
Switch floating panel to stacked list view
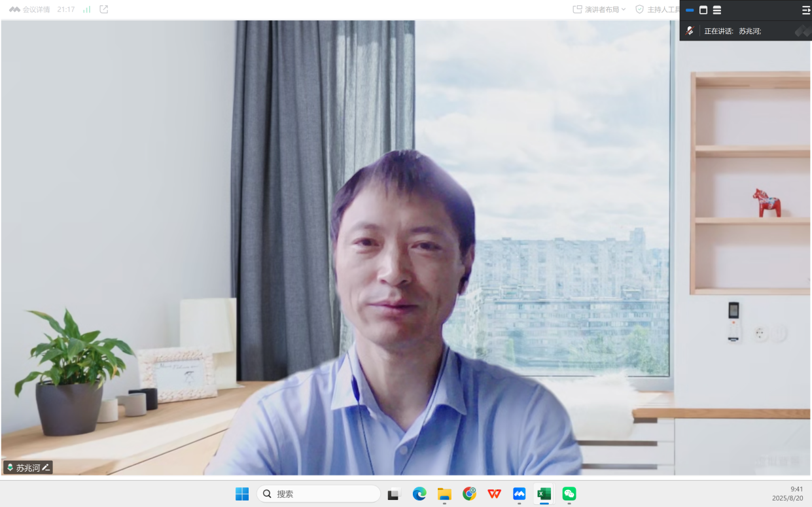click(717, 10)
